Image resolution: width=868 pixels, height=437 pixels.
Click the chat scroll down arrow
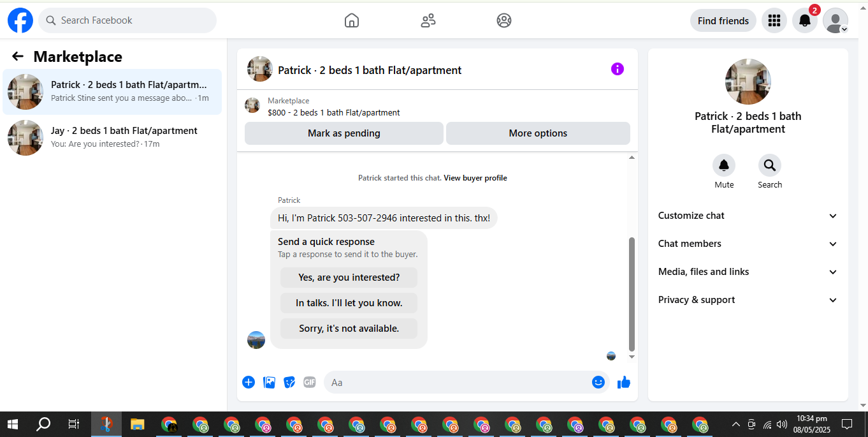click(x=632, y=357)
